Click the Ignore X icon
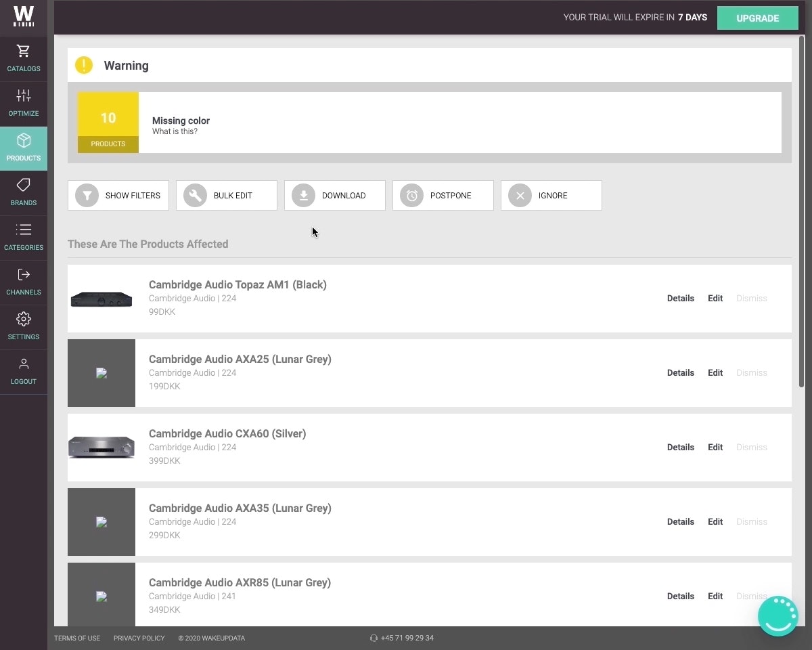 520,196
